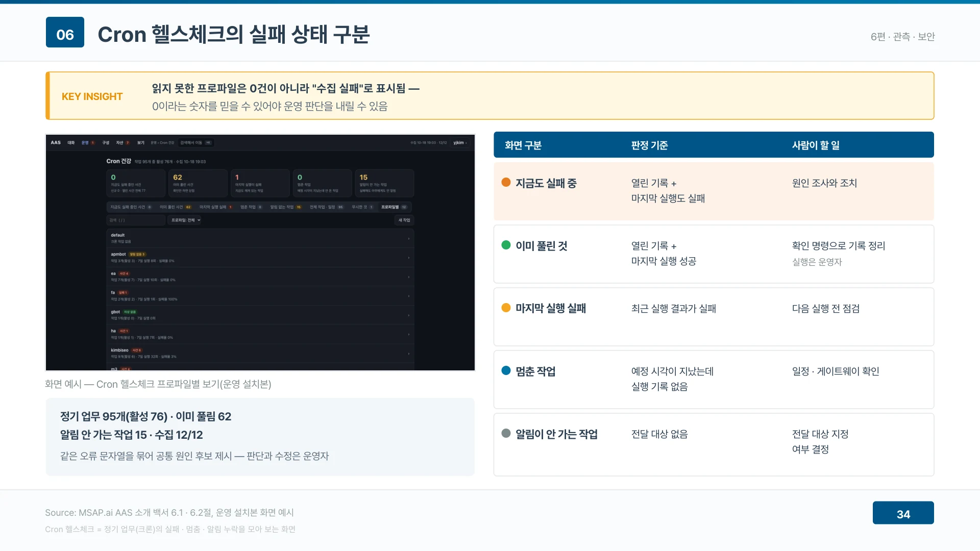Click the gbot 이상 없음 badge
Viewport: 980px width, 551px height.
(130, 312)
